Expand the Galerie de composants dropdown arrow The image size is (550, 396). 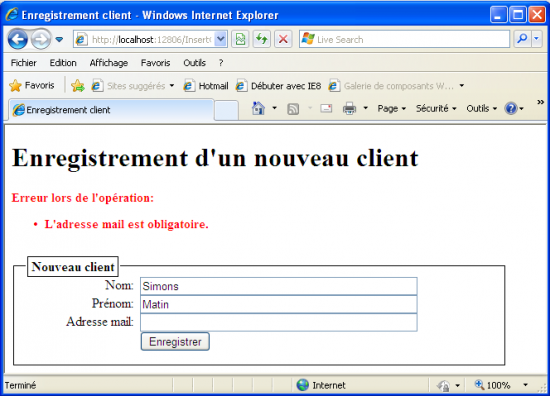[462, 86]
